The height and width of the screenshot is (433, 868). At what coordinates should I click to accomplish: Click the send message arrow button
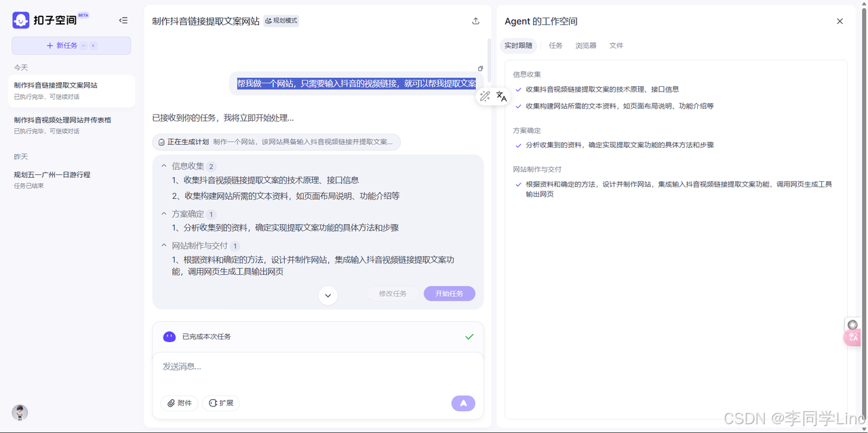tap(463, 403)
